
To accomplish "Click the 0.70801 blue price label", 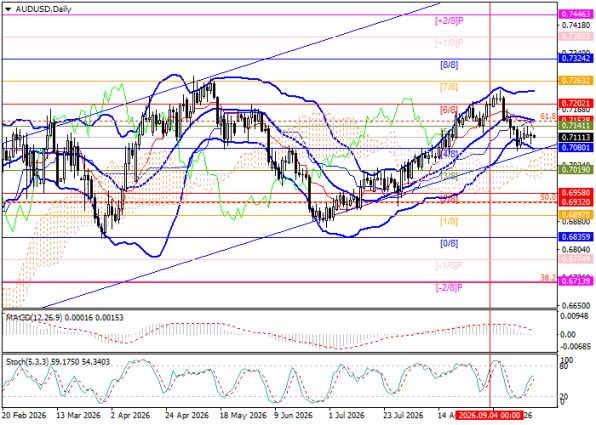I will coord(575,147).
